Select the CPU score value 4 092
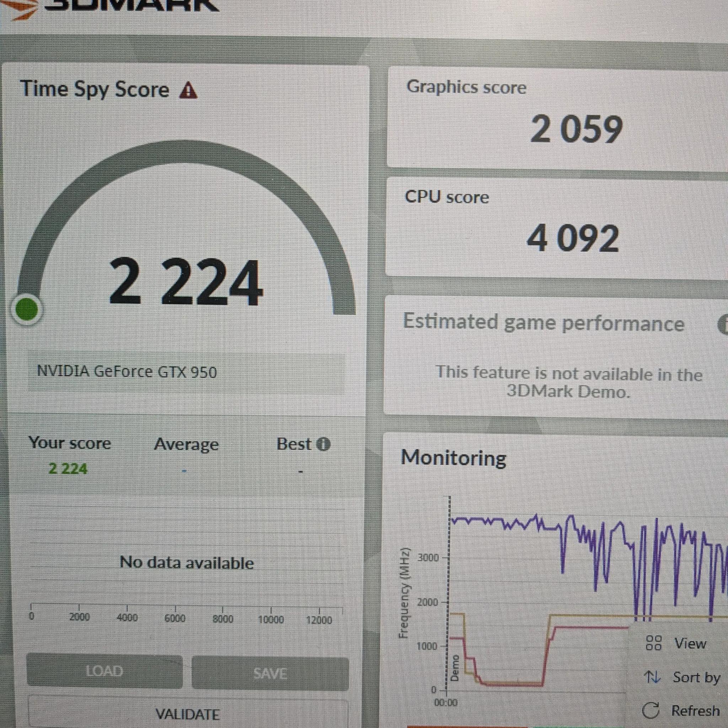Viewport: 728px width, 728px height. [x=573, y=238]
